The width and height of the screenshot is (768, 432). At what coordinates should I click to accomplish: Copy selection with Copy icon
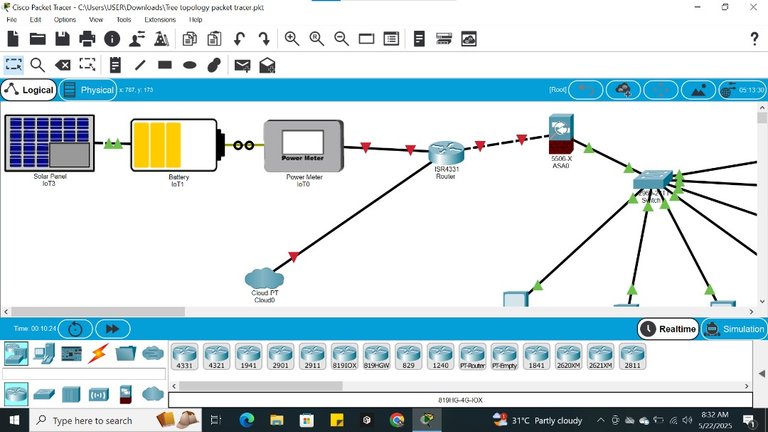[190, 39]
